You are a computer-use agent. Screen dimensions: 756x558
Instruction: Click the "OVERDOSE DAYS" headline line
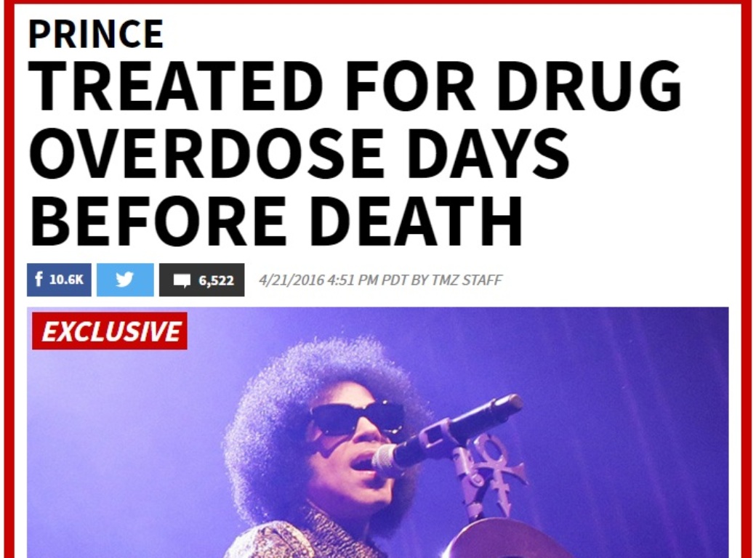pos(299,153)
